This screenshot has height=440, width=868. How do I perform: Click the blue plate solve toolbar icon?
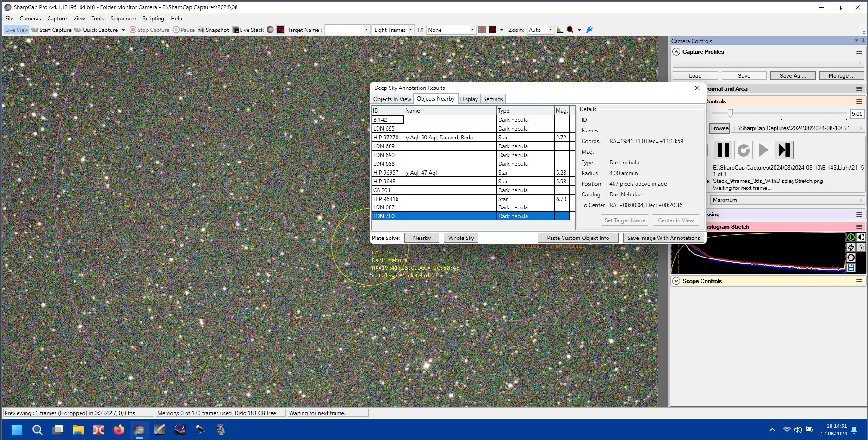[x=589, y=30]
